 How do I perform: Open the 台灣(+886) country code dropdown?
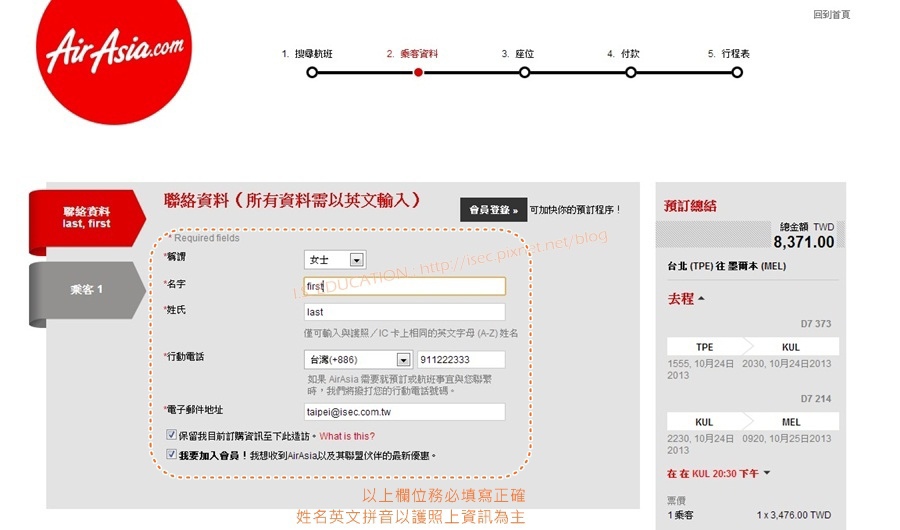pyautogui.click(x=358, y=359)
